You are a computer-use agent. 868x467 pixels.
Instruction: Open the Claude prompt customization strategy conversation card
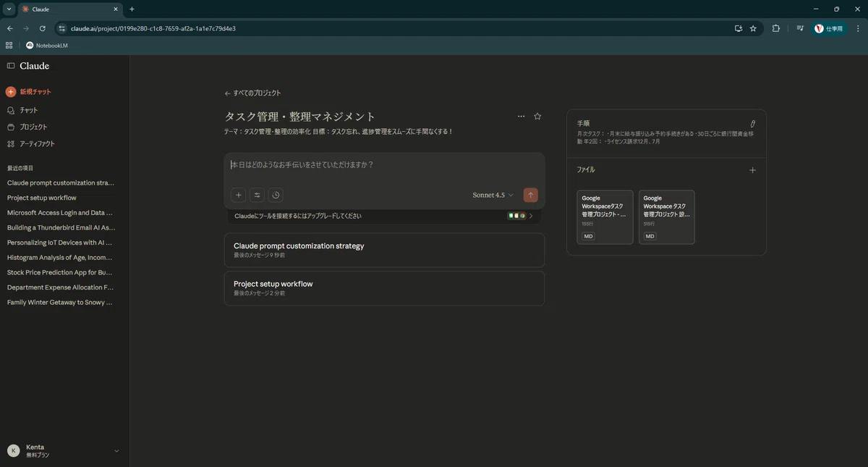point(384,250)
